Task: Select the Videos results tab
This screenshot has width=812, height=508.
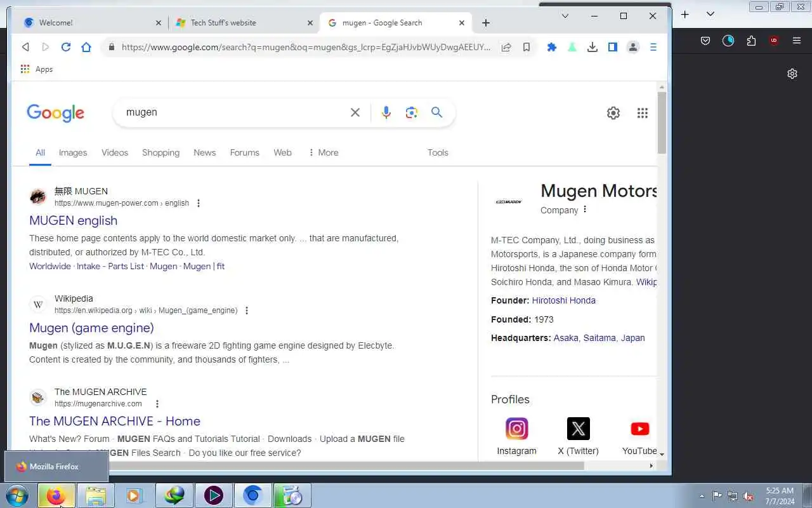Action: pyautogui.click(x=115, y=152)
